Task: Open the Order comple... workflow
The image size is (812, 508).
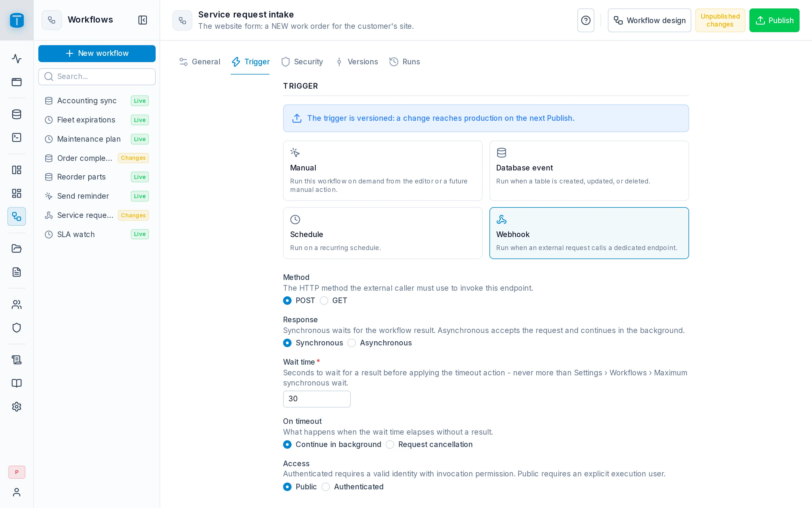Action: point(97,158)
